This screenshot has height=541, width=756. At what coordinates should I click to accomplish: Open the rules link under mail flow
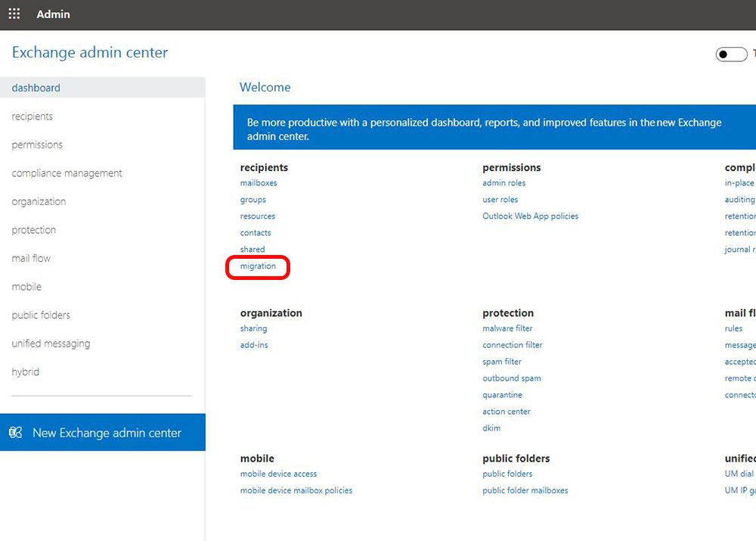(x=733, y=328)
